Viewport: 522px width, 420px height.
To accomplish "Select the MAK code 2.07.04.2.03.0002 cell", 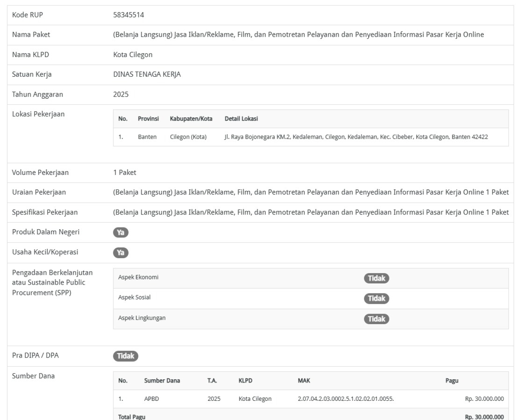I will pyautogui.click(x=345, y=399).
